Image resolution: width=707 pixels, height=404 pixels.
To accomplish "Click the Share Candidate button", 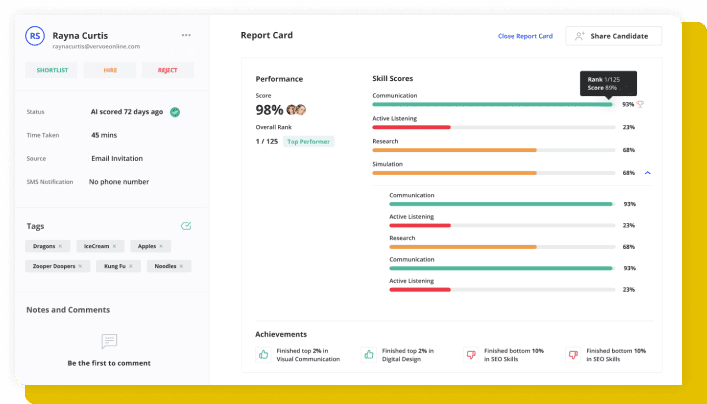I will (614, 36).
